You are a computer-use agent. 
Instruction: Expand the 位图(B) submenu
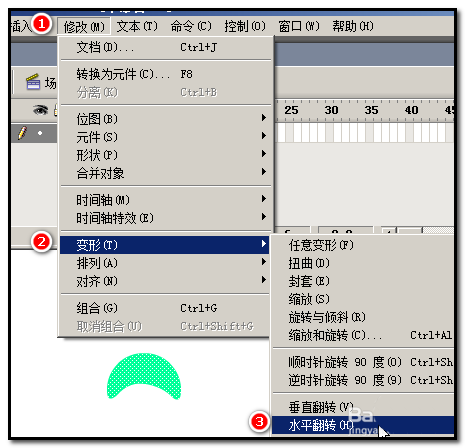point(166,119)
